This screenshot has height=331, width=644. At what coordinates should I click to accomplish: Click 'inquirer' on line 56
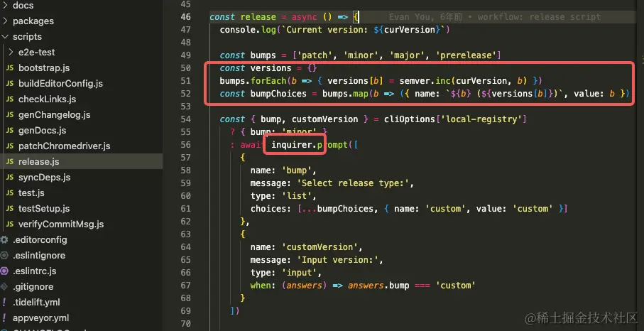(x=292, y=145)
